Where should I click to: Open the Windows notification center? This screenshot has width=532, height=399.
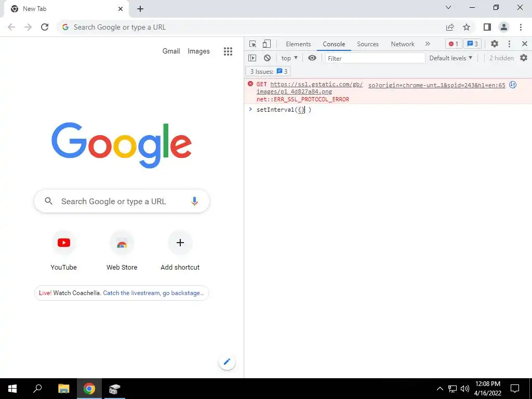[515, 389]
